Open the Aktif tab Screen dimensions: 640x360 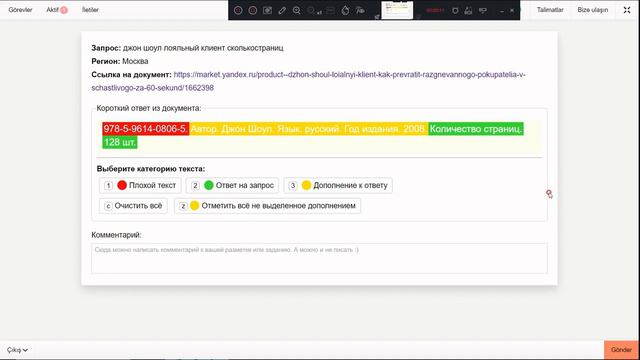pos(52,10)
